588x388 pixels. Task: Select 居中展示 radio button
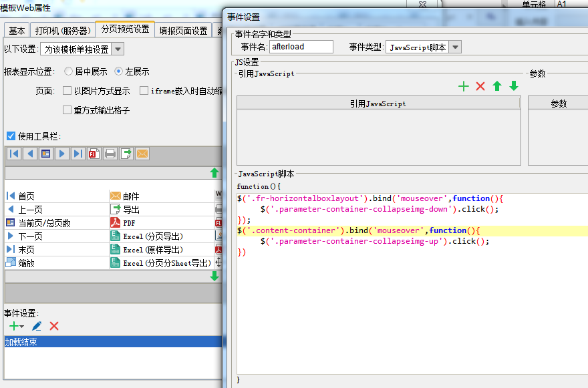pyautogui.click(x=68, y=71)
